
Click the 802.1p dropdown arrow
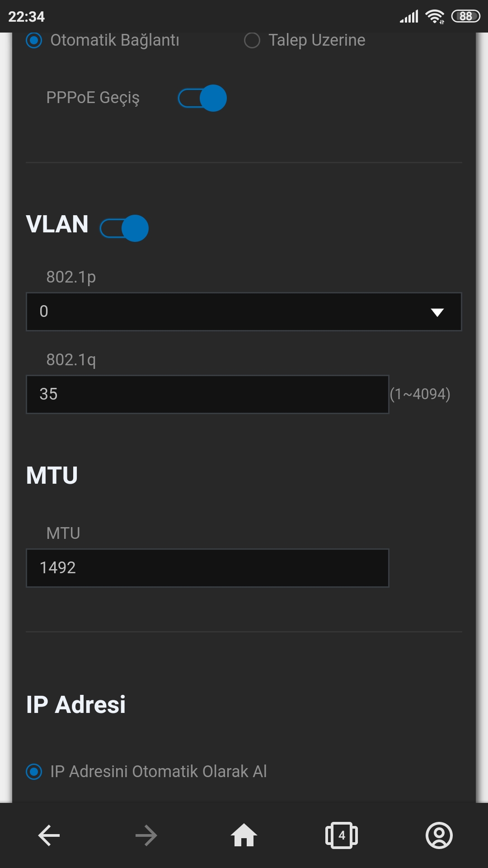pos(437,312)
